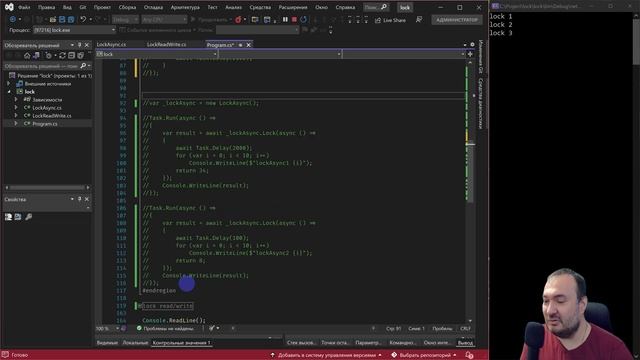This screenshot has height=360, width=640.
Task: Click the Alphabetical sort icon in Properties
Action: (x=18, y=217)
